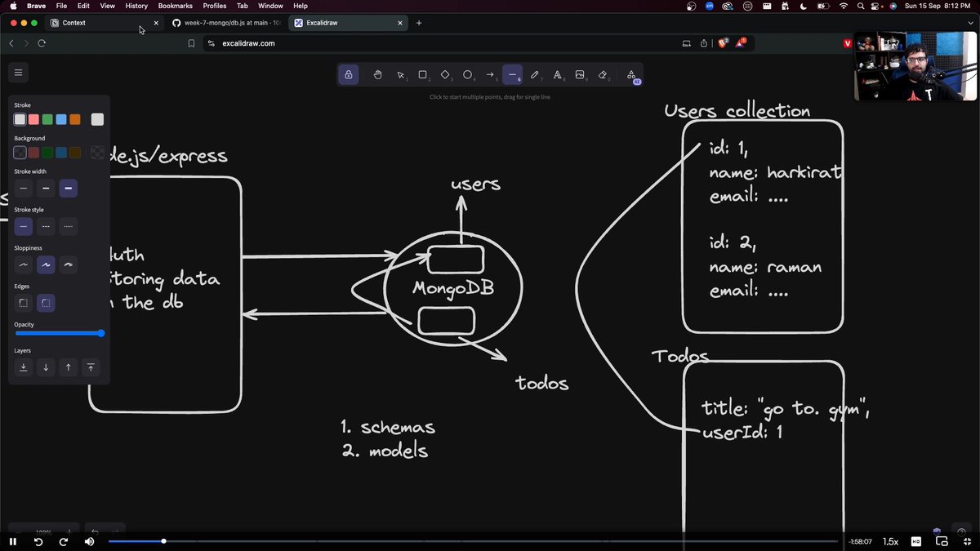Open the Profiles menu

[x=215, y=6]
